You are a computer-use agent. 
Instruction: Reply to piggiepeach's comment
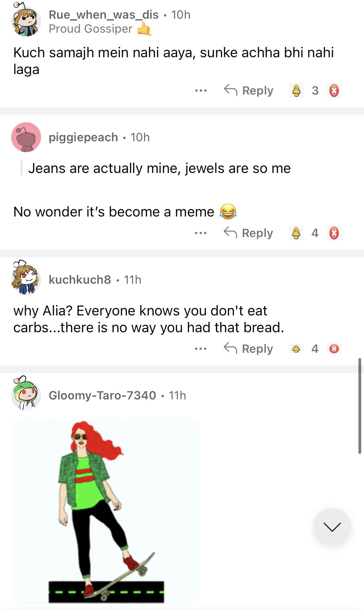pyautogui.click(x=248, y=233)
